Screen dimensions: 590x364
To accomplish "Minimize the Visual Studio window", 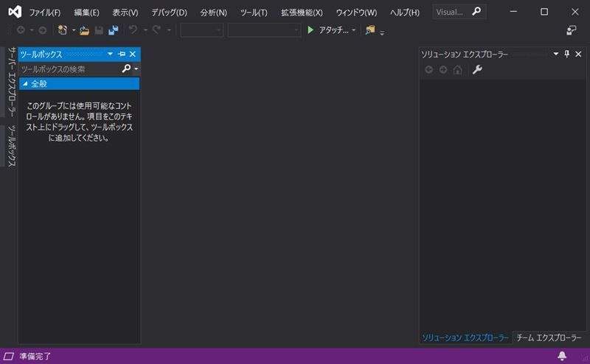I will (513, 12).
